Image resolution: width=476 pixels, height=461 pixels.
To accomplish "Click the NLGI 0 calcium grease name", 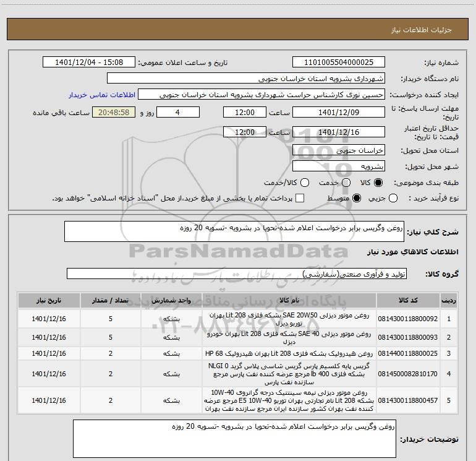I will pyautogui.click(x=289, y=374).
